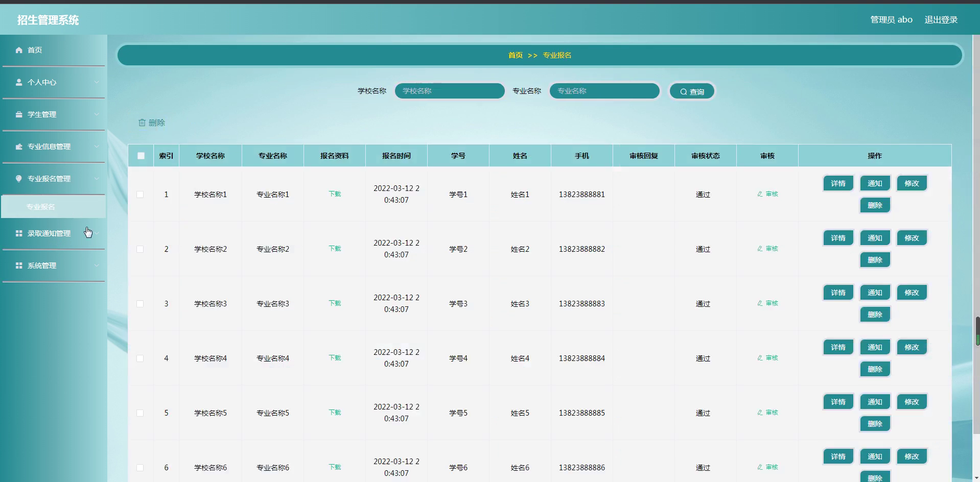Click the briefcase icon beside 学生管理
This screenshot has height=482, width=980.
[x=19, y=114]
